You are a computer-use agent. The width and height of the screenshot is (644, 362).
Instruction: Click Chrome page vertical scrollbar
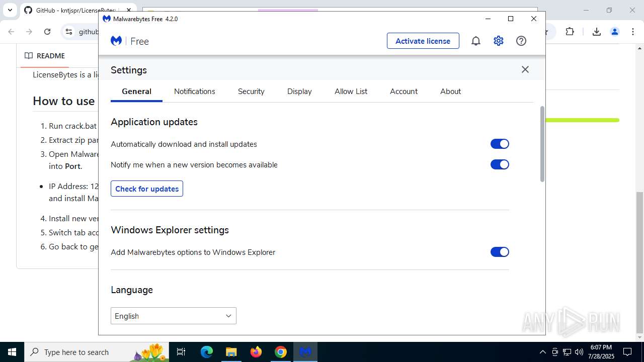(639, 261)
